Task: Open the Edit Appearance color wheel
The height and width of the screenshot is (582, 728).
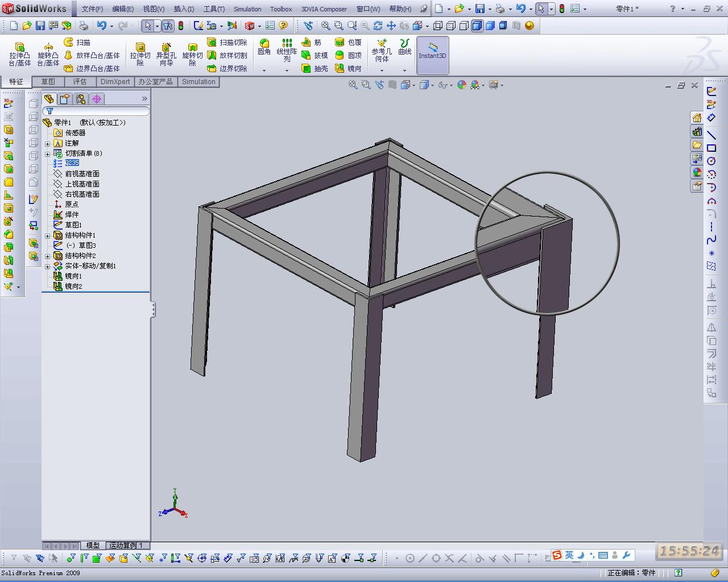Action: (461, 85)
